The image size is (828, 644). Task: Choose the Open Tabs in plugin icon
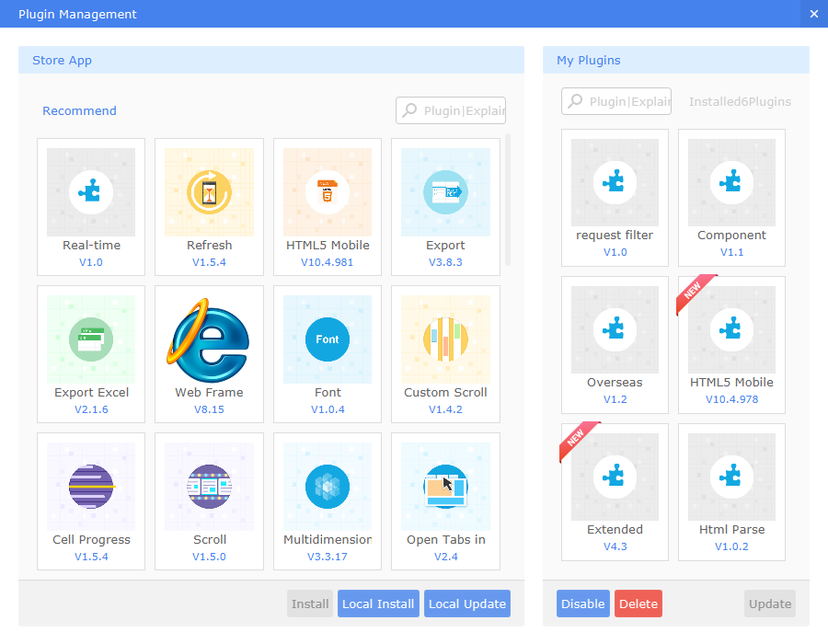tap(445, 487)
